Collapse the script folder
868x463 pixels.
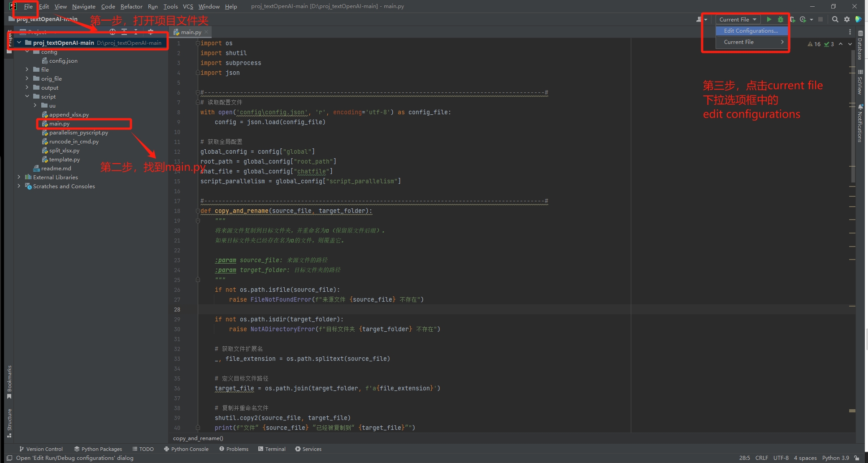[x=27, y=96]
